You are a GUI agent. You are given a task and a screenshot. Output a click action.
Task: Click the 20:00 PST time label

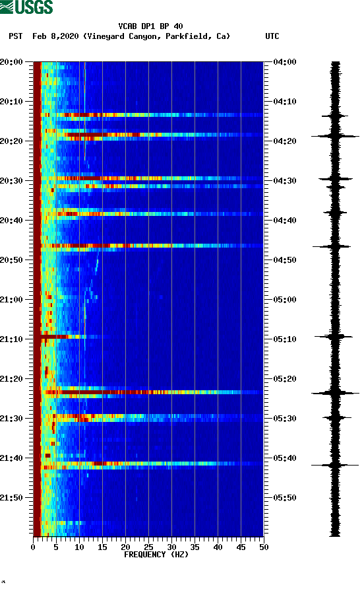coord(11,62)
